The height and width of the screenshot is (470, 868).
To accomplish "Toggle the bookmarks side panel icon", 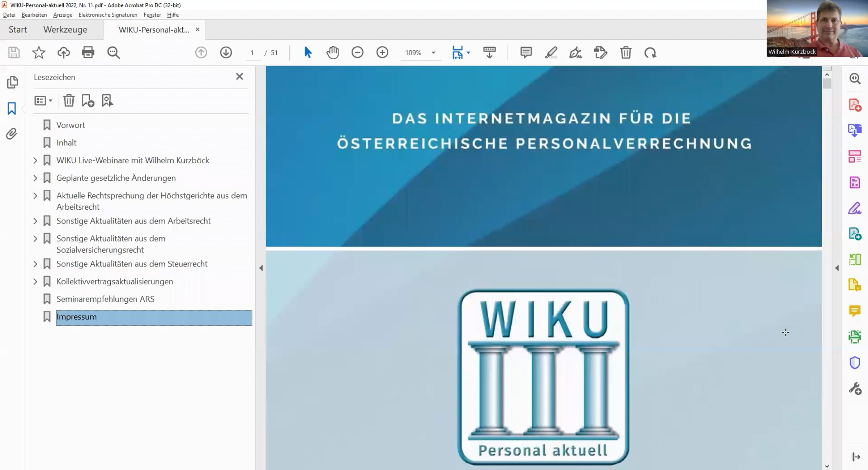I will tap(12, 108).
